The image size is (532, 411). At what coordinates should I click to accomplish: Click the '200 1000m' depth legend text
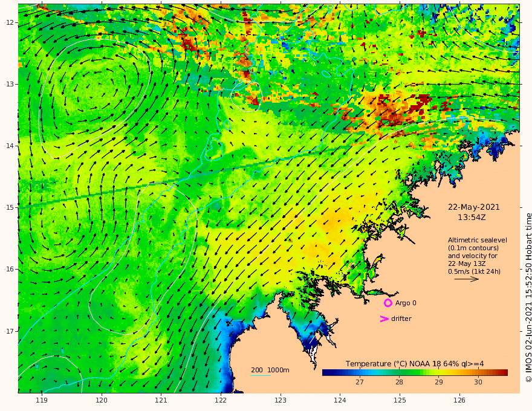coord(270,370)
